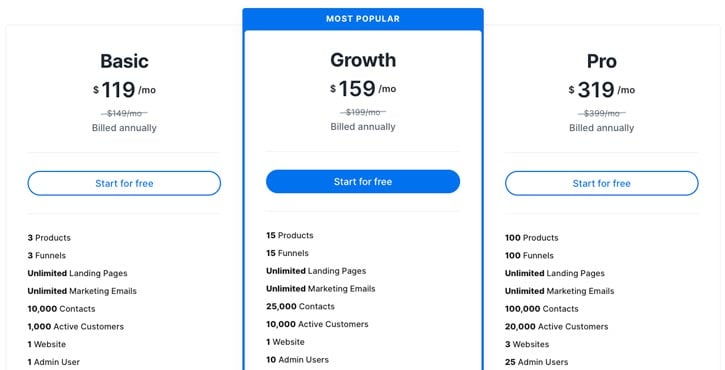Click the 1 Admin User line
Screen dimensions: 725x370
coord(54,362)
